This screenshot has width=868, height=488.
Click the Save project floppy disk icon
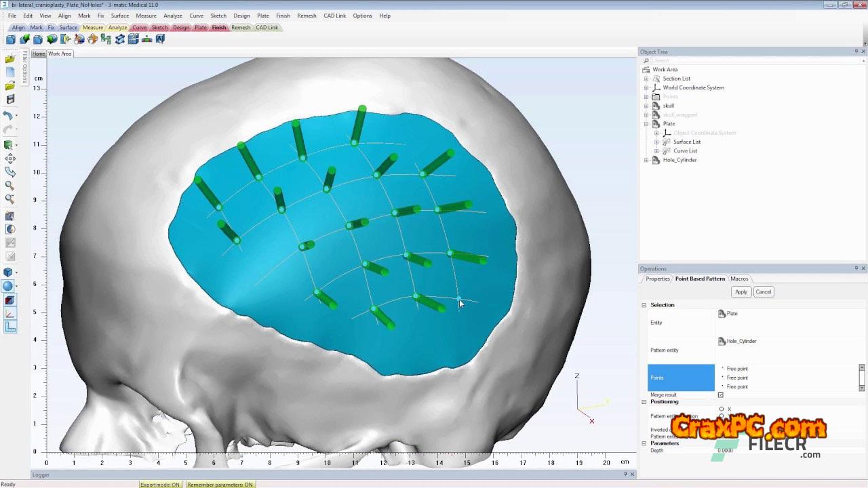point(9,100)
